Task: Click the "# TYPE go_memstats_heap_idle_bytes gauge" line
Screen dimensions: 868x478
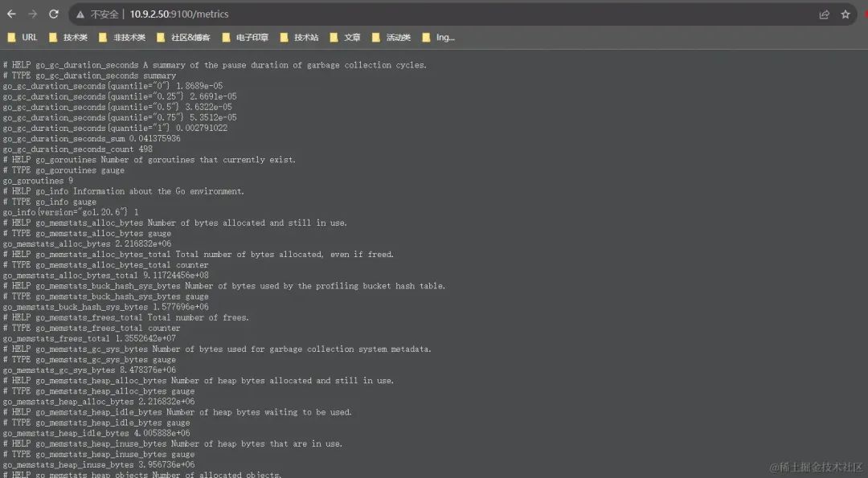Action: 96,423
